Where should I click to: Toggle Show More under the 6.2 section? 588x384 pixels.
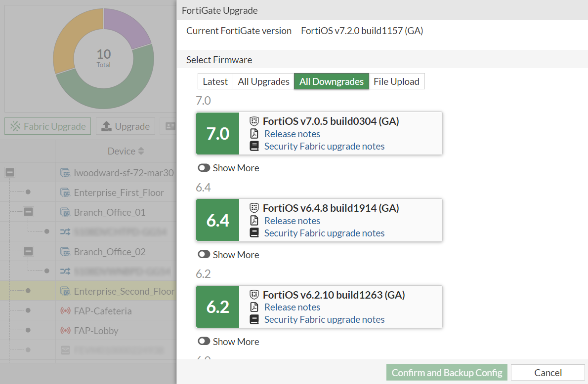click(x=204, y=342)
